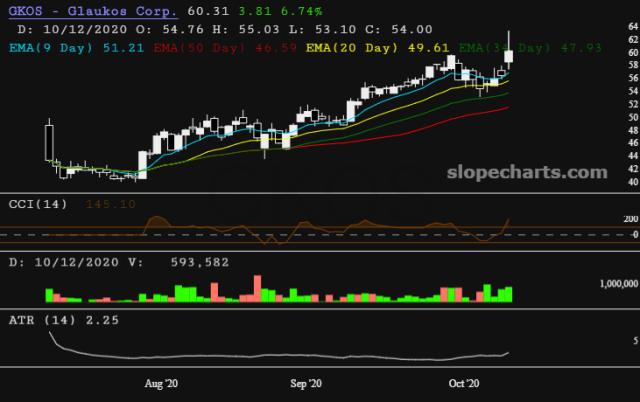Click the GKOS - Glaukos Corp. ticker title
The image size is (640, 402).
pos(91,12)
